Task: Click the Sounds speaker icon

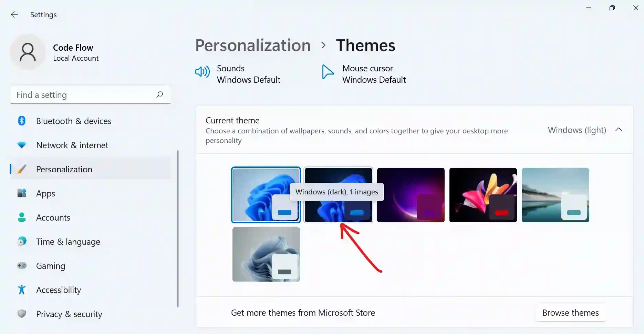Action: point(202,72)
